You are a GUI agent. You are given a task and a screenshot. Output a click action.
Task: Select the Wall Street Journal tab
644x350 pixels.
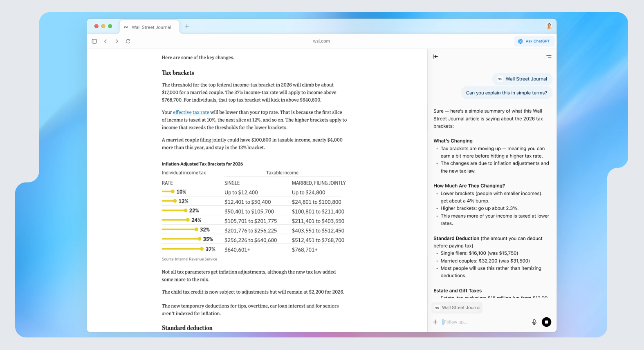[x=150, y=27]
